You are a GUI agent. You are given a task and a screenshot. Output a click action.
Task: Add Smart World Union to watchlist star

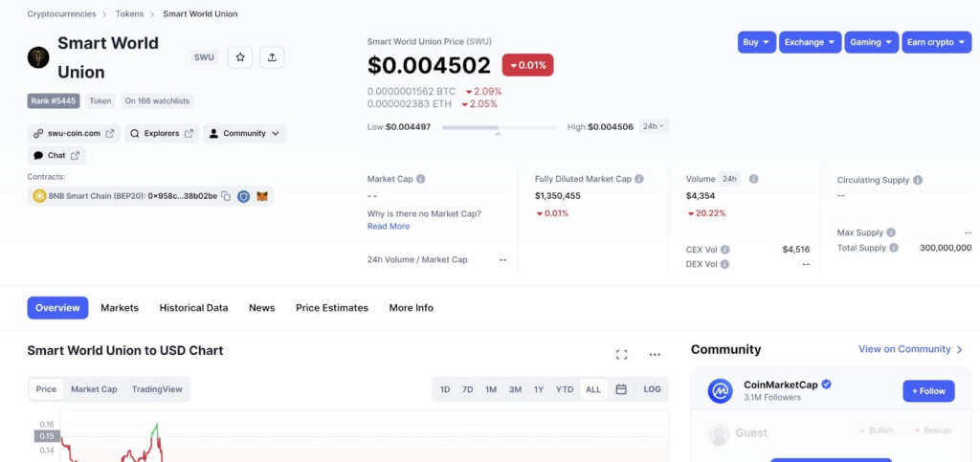tap(240, 57)
